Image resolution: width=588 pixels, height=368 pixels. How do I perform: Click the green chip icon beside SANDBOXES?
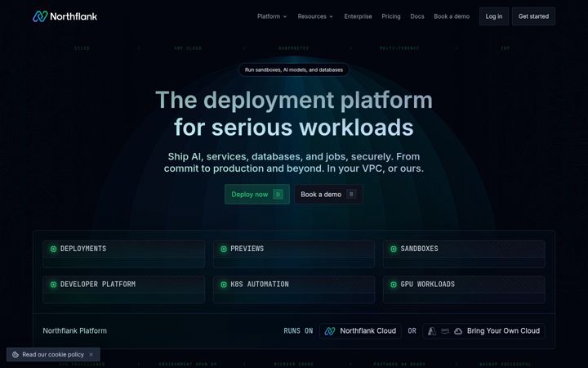click(394, 249)
